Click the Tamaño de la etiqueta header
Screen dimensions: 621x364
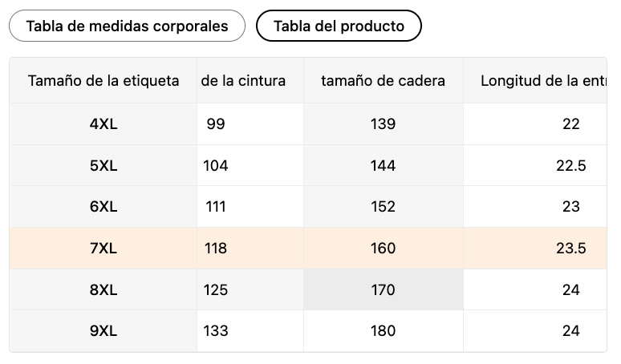pos(103,81)
